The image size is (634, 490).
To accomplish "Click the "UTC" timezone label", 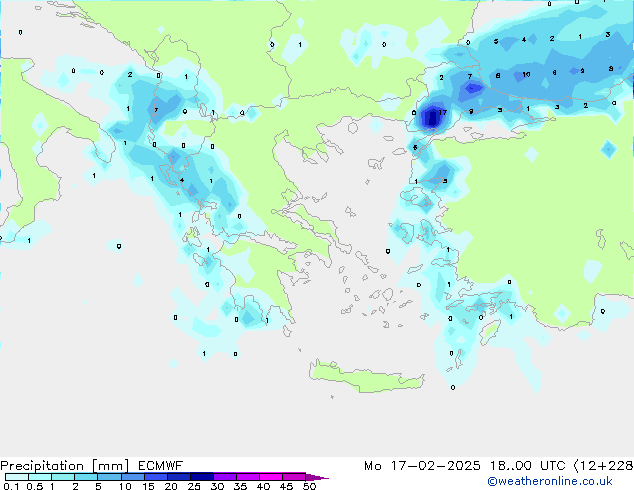I will pos(553,466).
